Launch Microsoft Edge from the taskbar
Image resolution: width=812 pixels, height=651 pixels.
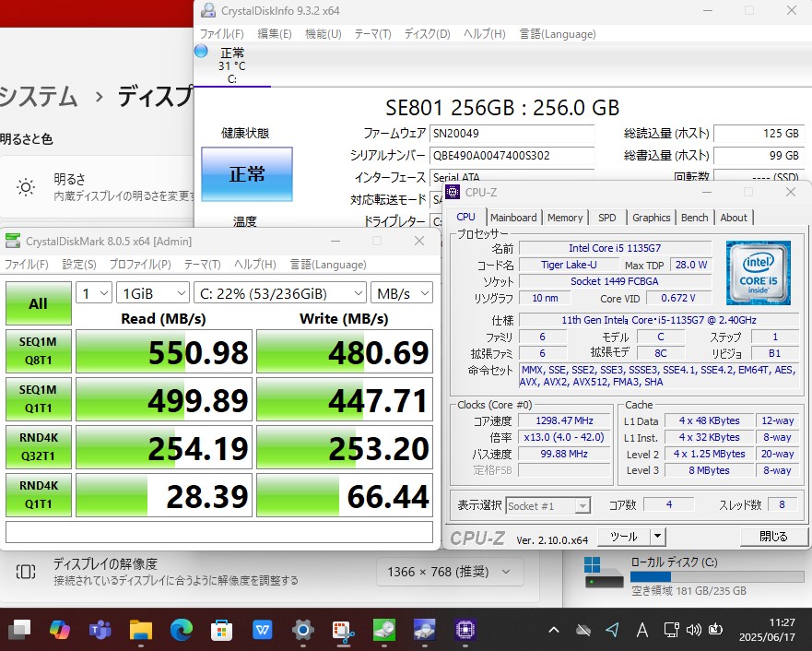click(x=182, y=629)
